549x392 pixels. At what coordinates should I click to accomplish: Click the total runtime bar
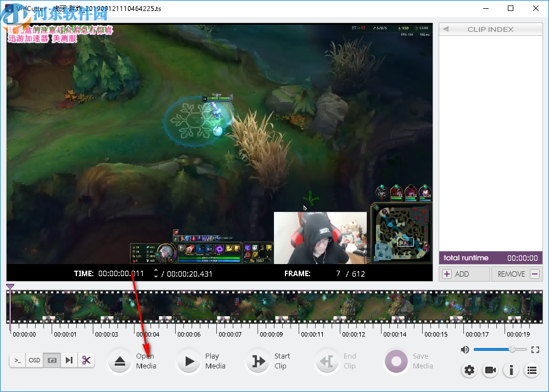(490, 258)
